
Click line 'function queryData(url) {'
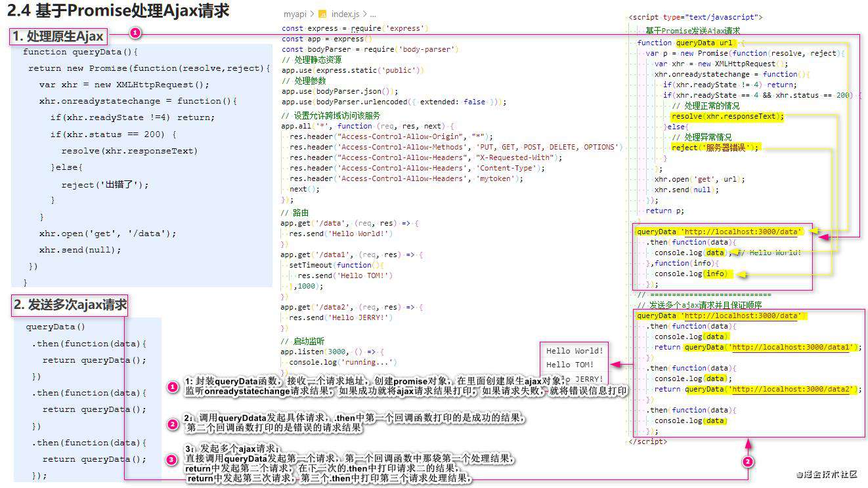point(691,43)
